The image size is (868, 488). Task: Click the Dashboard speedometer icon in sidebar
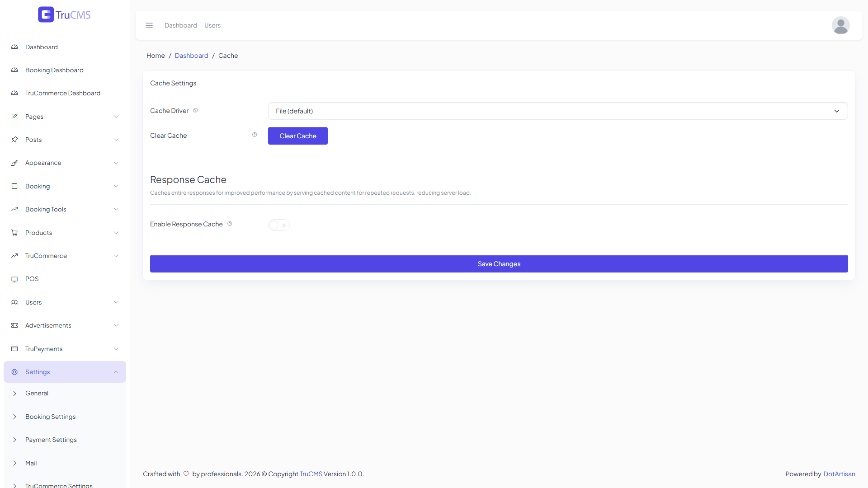click(x=14, y=47)
